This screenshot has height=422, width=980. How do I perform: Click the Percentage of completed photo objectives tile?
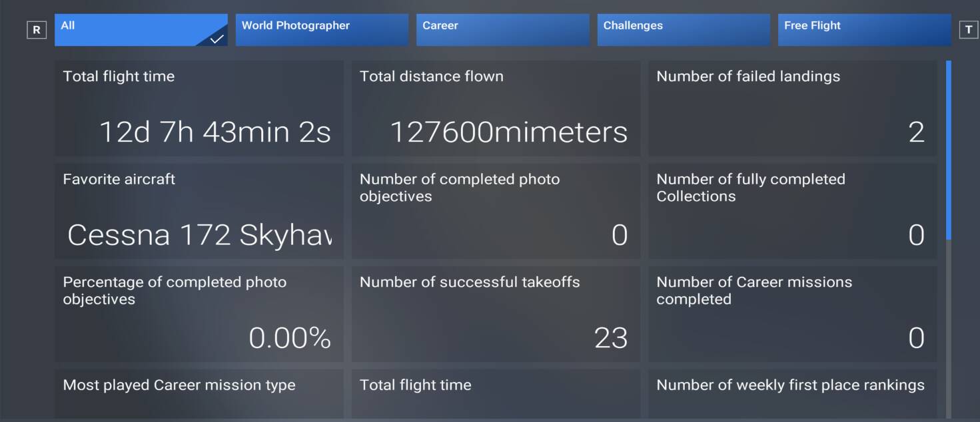tap(199, 314)
